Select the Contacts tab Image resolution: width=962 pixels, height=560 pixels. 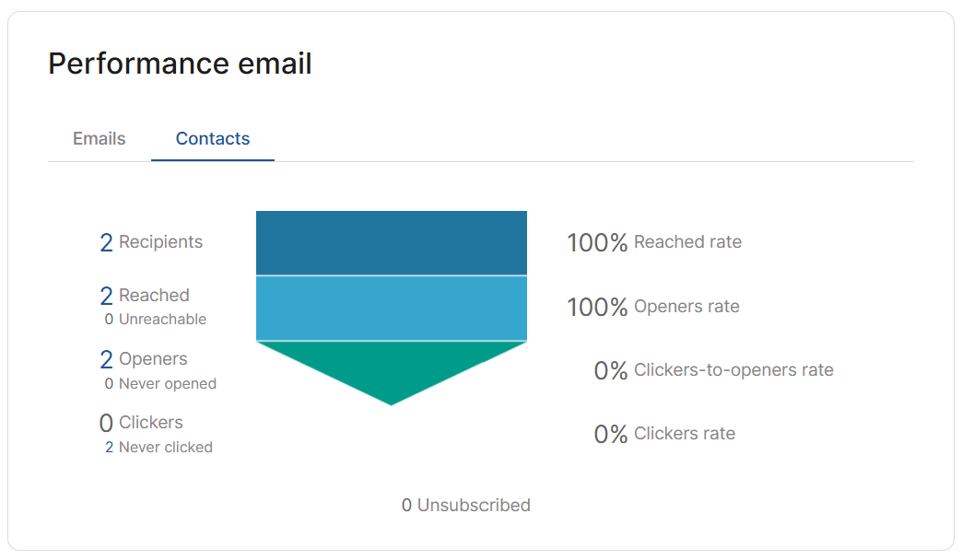click(x=212, y=139)
